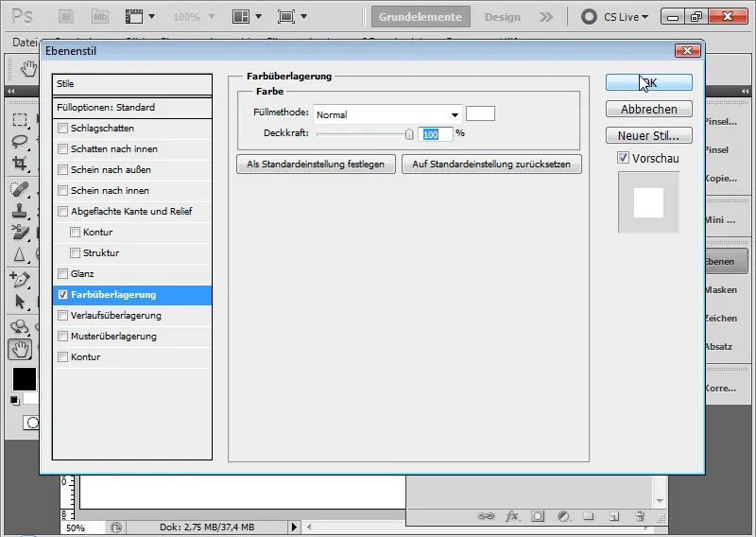This screenshot has height=537, width=756.
Task: Open the Masken panel tab
Action: pyautogui.click(x=721, y=290)
